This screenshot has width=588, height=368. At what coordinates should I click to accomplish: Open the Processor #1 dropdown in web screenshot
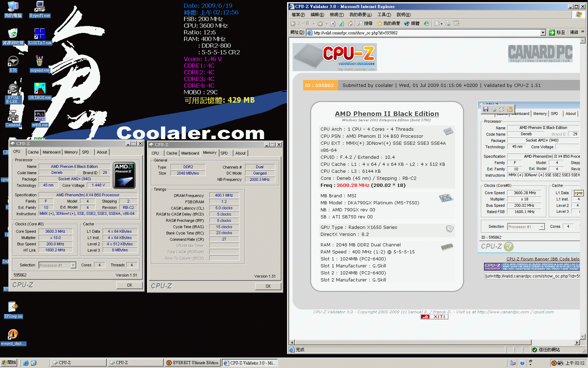tap(542, 227)
